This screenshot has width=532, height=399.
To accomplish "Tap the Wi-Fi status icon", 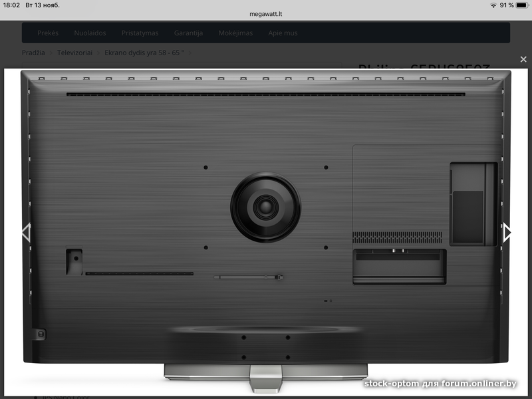I will point(493,5).
